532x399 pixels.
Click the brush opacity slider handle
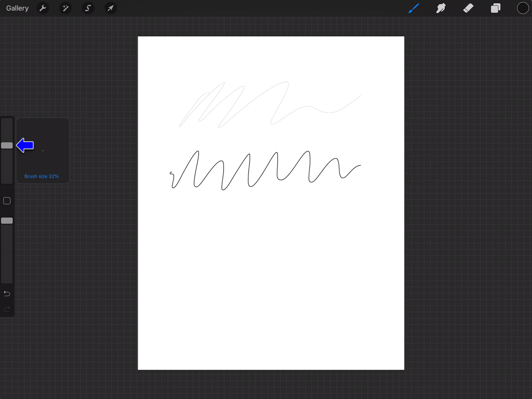[7, 221]
